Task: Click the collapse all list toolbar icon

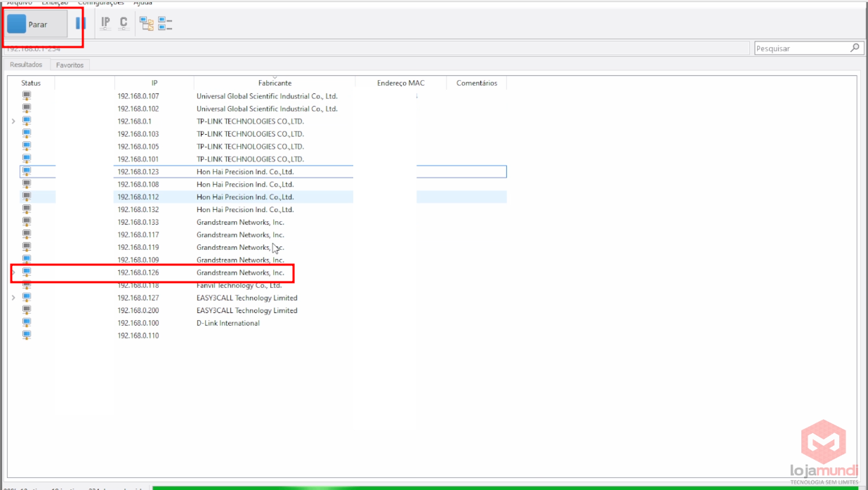Action: point(165,24)
